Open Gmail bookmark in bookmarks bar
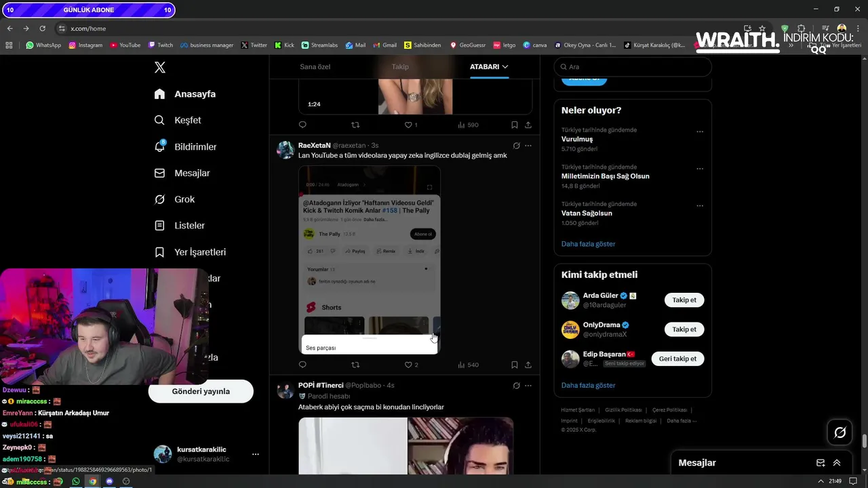Image resolution: width=868 pixels, height=488 pixels. click(x=384, y=45)
